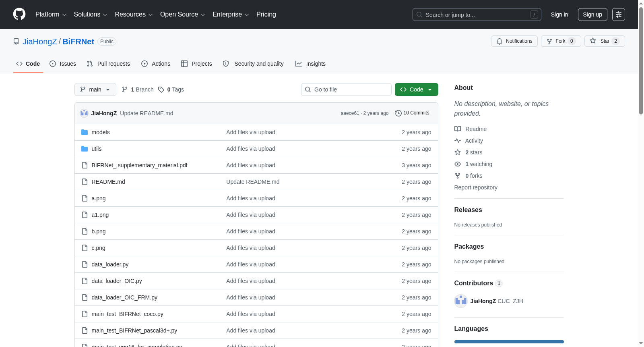
Task: Switch to the Actions tab
Action: coord(156,64)
